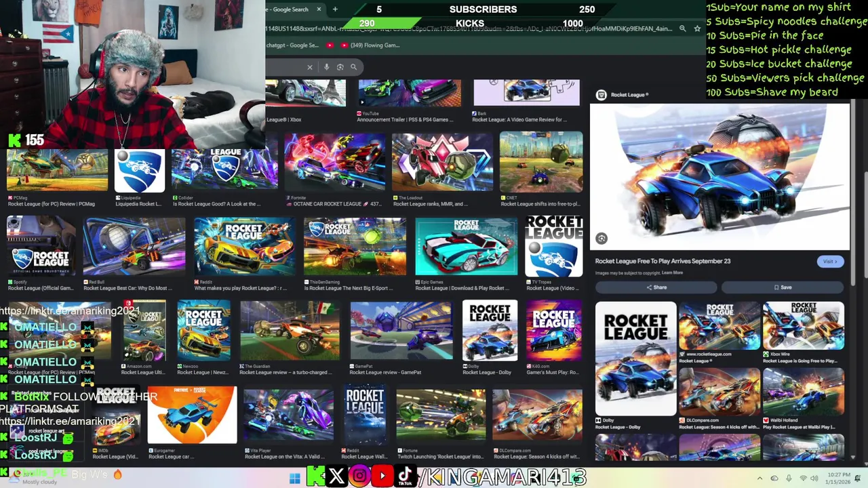
Task: Open Fortune Twitch Launching Rocket League thumbnail
Action: [x=441, y=415]
